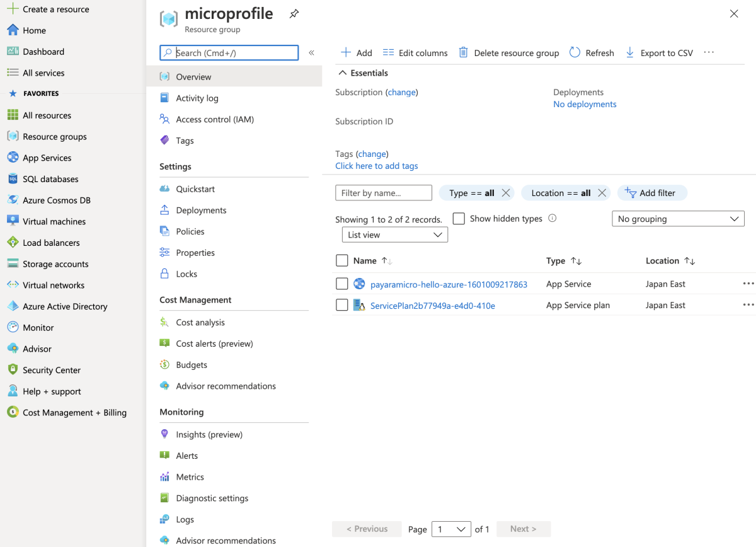Pin microprofile using the pin icon
Viewport: 756px width, 547px height.
(x=294, y=14)
